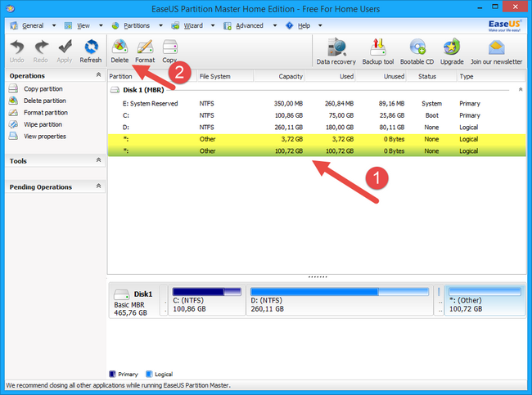Click the Copy toolbar icon
532x395 pixels.
coord(169,50)
